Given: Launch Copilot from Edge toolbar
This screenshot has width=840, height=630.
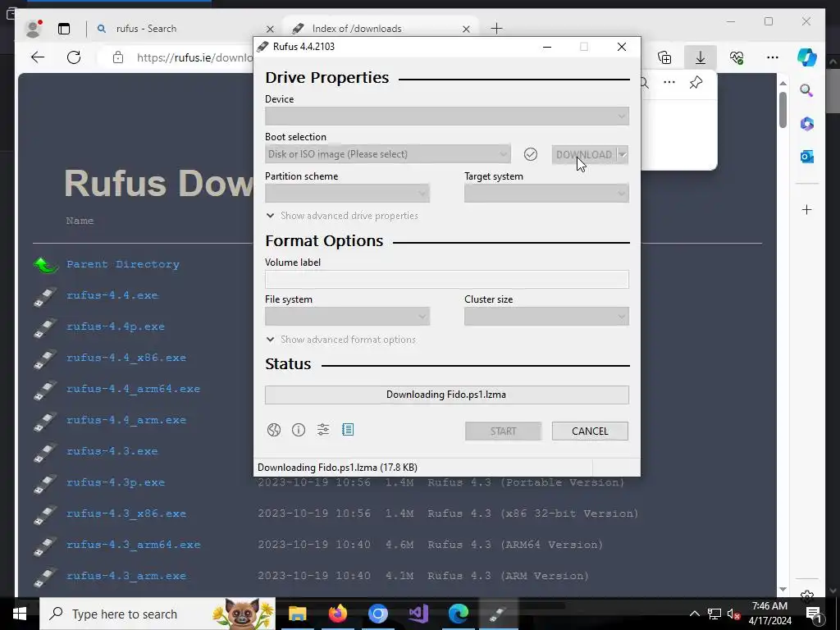Looking at the screenshot, I should point(807,57).
